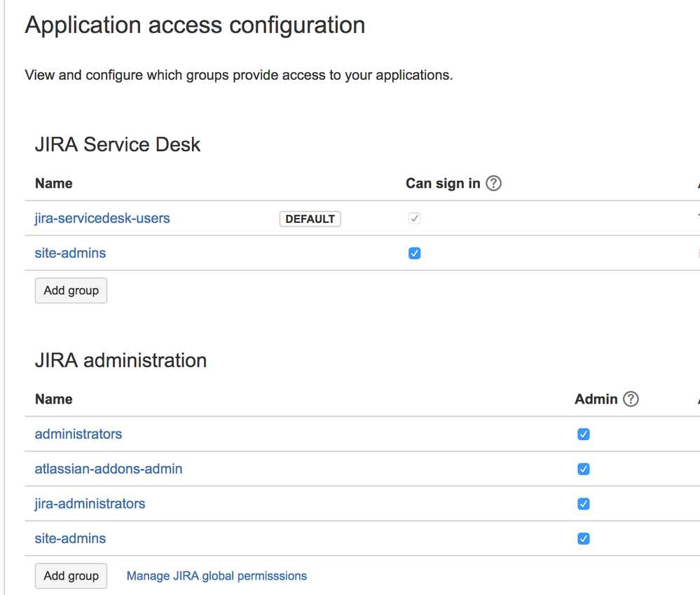The height and width of the screenshot is (595, 700).
Task: Open the Admin column help icon
Action: pyautogui.click(x=631, y=399)
